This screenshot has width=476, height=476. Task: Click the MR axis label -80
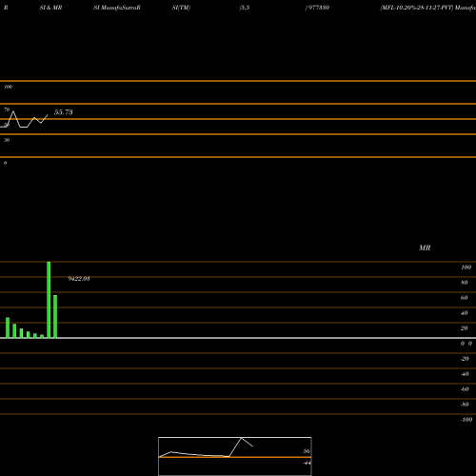pyautogui.click(x=465, y=405)
